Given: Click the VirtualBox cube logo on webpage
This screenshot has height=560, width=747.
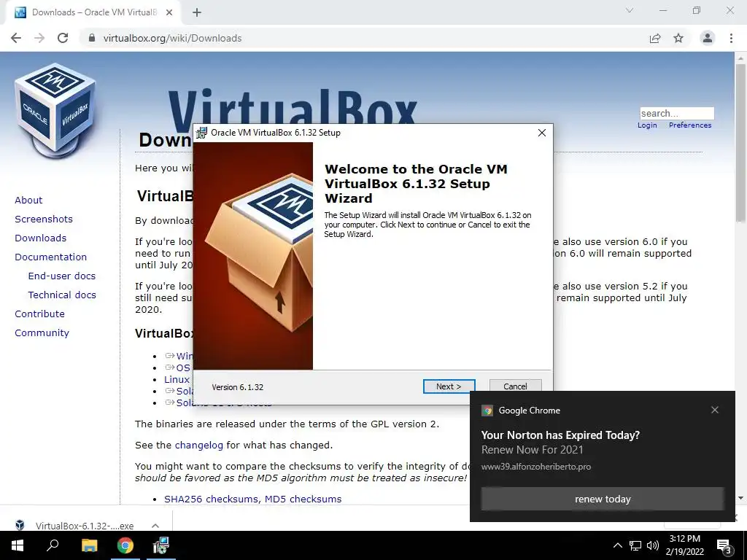Looking at the screenshot, I should [55, 111].
